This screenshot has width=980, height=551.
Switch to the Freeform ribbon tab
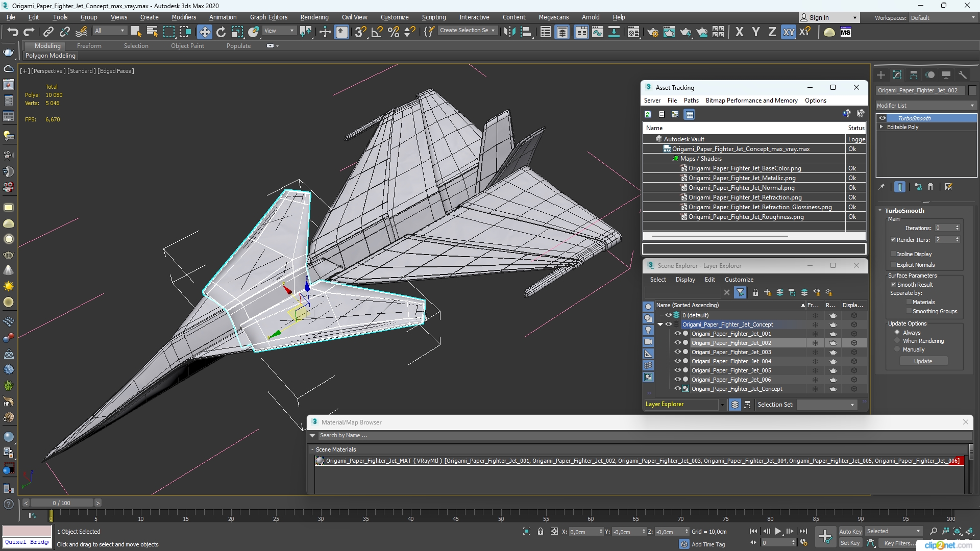tap(89, 46)
